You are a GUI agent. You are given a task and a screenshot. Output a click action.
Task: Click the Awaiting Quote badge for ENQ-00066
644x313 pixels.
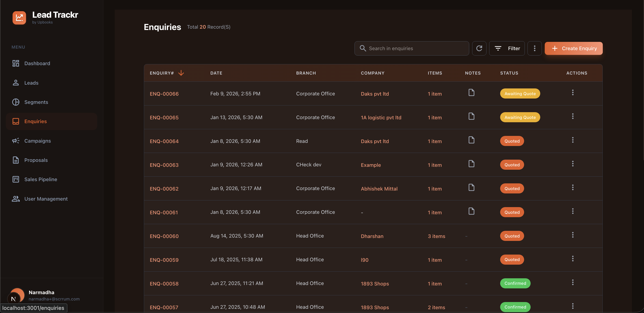point(520,94)
